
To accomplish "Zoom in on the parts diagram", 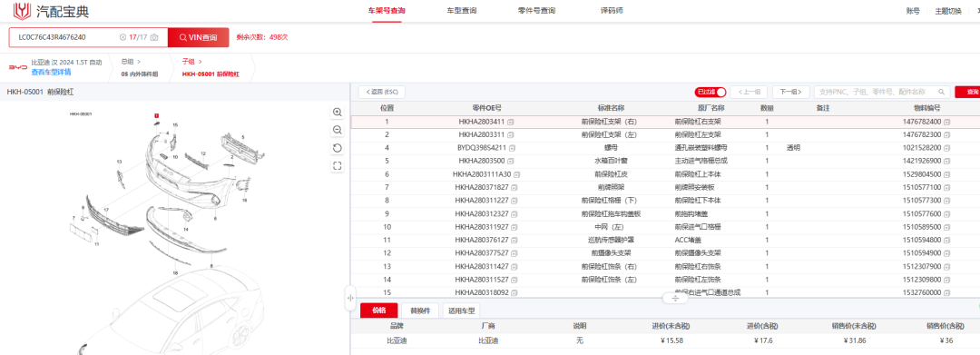I will coord(338,113).
